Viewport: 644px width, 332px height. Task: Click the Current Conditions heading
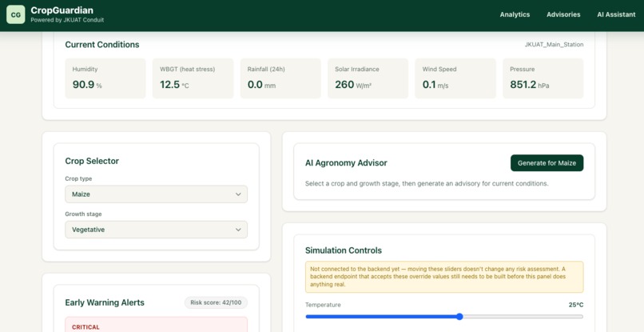[101, 45]
